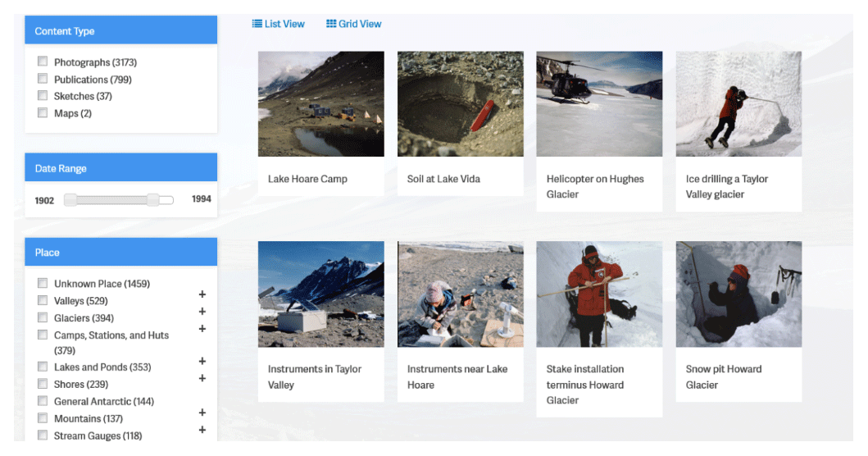Toggle the Unknown Place checkbox
Screen dimensions: 868x456
point(43,284)
